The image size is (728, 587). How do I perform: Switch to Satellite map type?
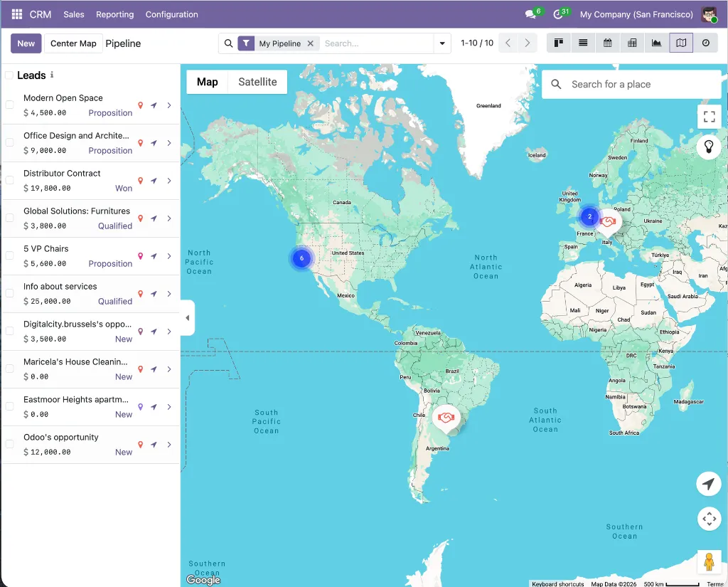click(x=257, y=82)
